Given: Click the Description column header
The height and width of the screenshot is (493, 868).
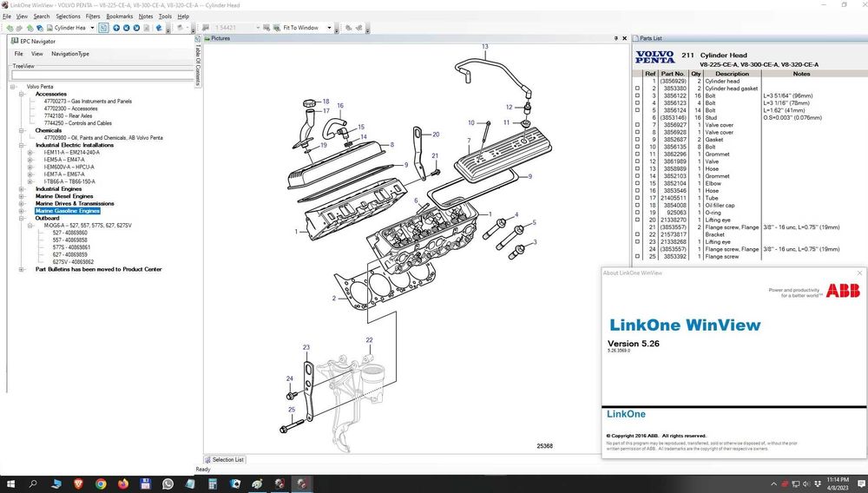Looking at the screenshot, I should [x=732, y=74].
